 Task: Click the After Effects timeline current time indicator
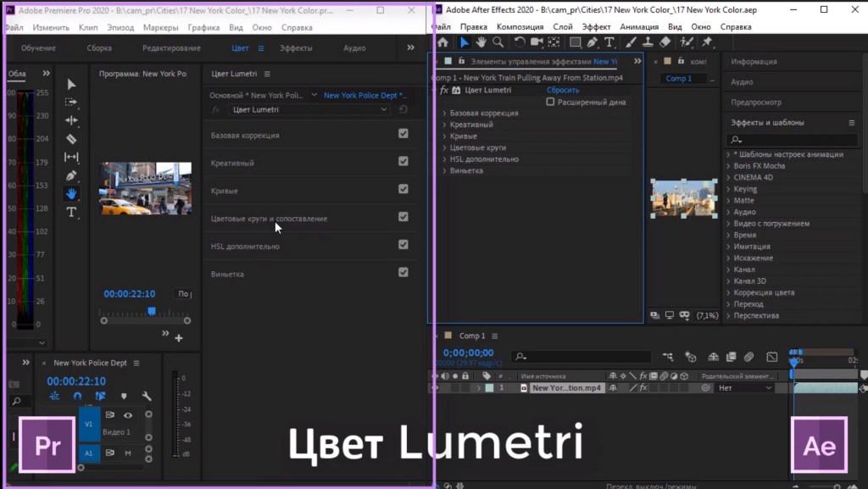[794, 361]
